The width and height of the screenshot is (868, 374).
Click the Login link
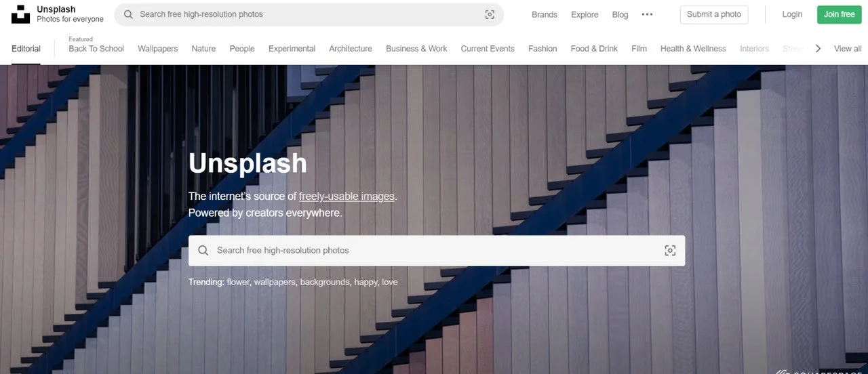tap(792, 14)
